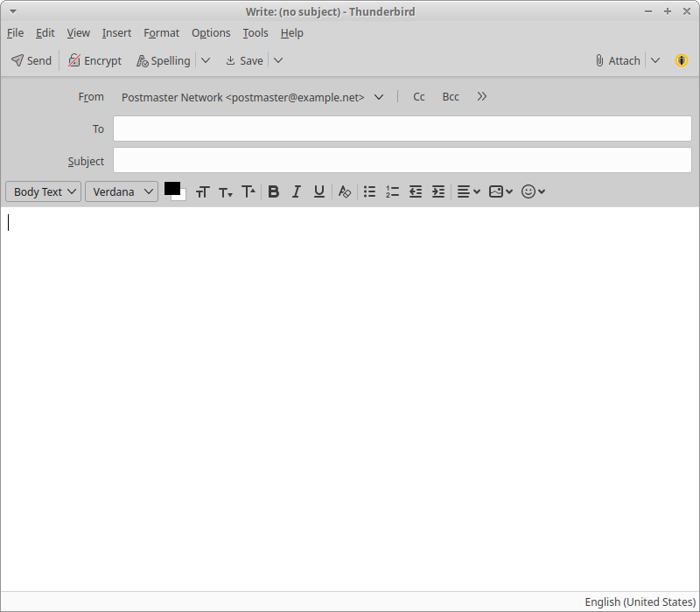Increase the font size
The width and height of the screenshot is (700, 612).
pos(248,191)
